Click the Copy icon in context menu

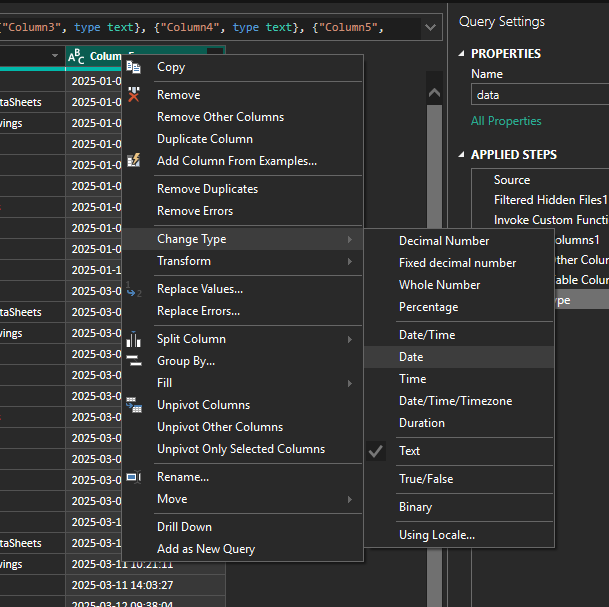point(133,67)
